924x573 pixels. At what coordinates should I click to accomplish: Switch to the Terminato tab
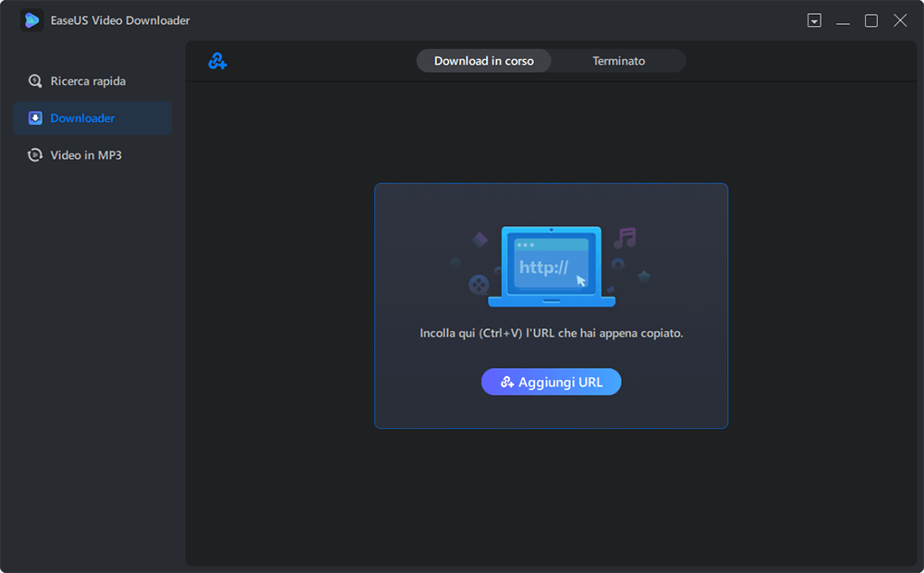(x=618, y=60)
